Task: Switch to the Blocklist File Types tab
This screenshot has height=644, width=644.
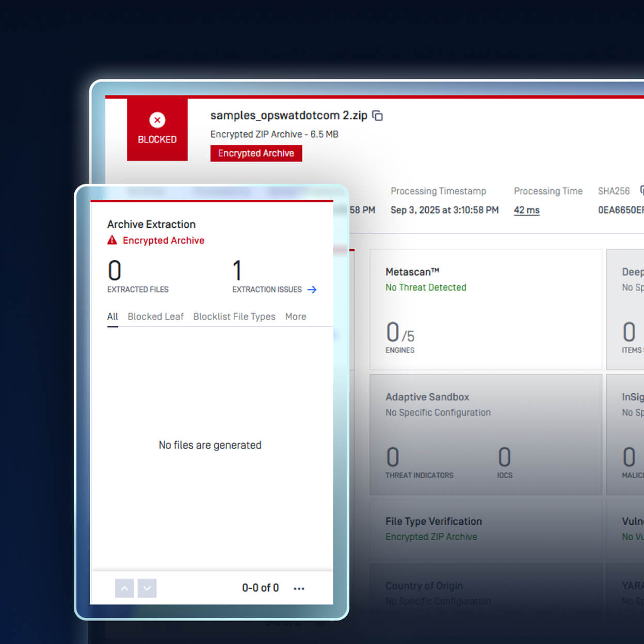Action: tap(234, 316)
